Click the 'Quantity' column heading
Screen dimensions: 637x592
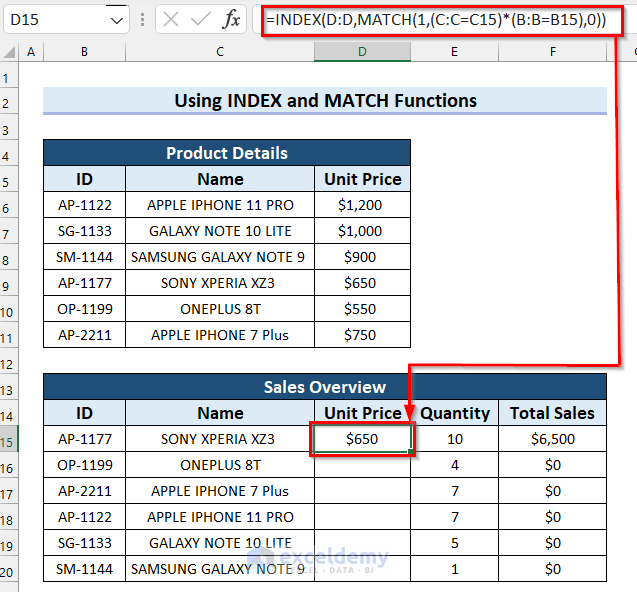click(455, 413)
